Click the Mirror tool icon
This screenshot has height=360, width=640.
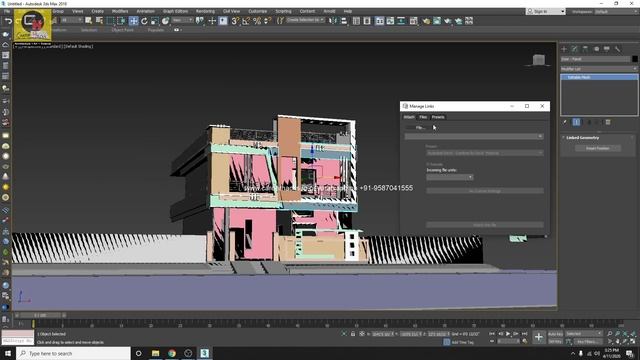point(333,21)
